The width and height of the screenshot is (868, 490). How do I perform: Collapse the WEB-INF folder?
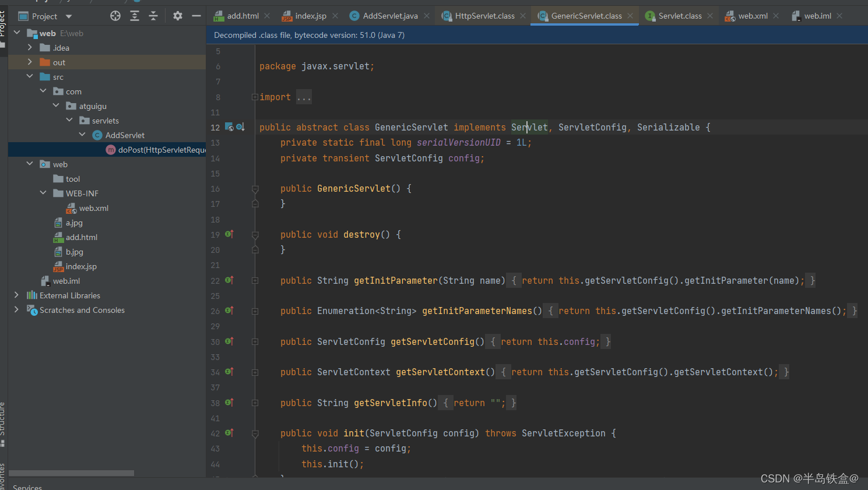pyautogui.click(x=43, y=193)
